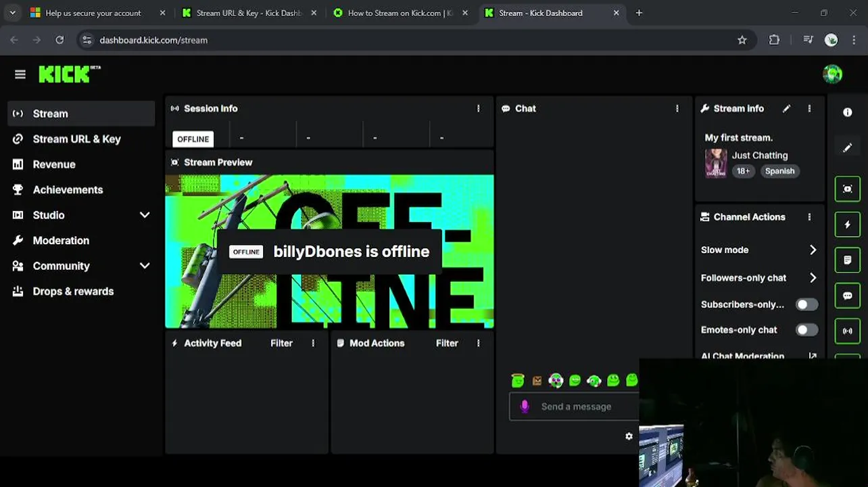The height and width of the screenshot is (487, 868).
Task: Click the AI Chat Moderation label
Action: [x=742, y=356]
